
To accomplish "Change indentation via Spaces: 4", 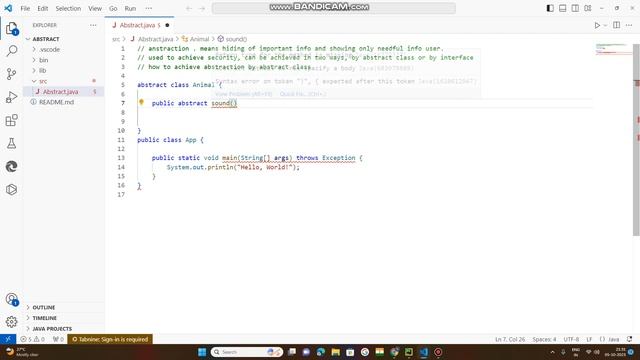I will click(x=544, y=339).
